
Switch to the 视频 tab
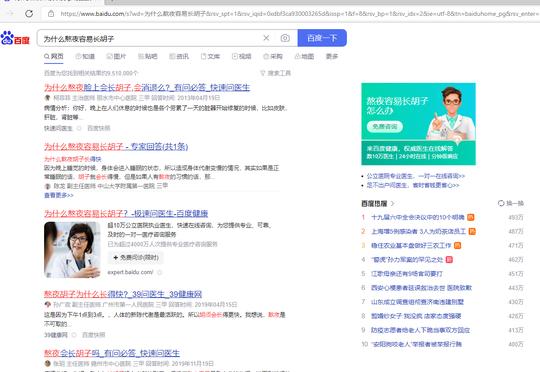click(241, 56)
